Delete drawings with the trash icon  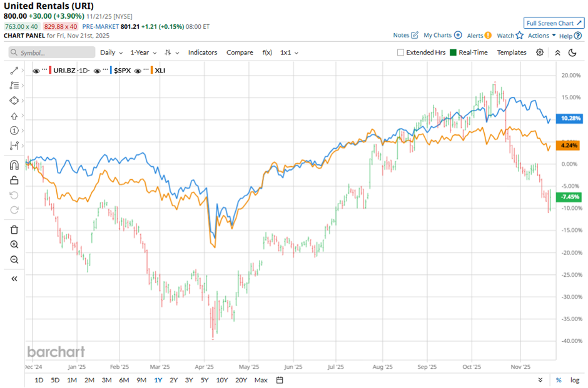click(14, 229)
